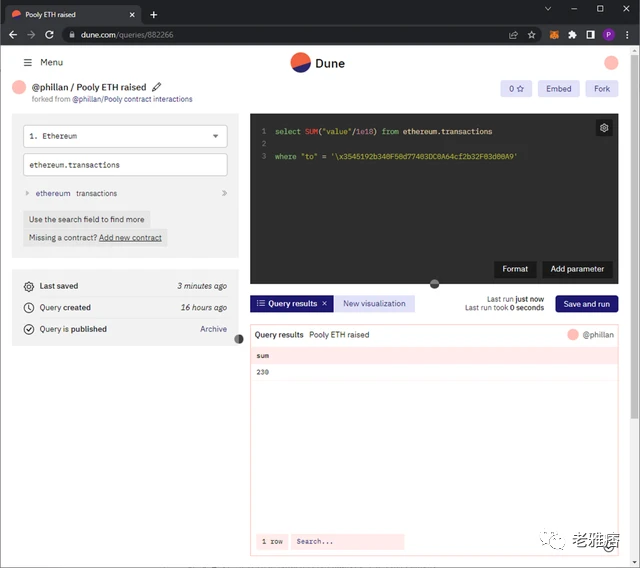Click the Menu text label
The image size is (640, 568).
coord(51,62)
